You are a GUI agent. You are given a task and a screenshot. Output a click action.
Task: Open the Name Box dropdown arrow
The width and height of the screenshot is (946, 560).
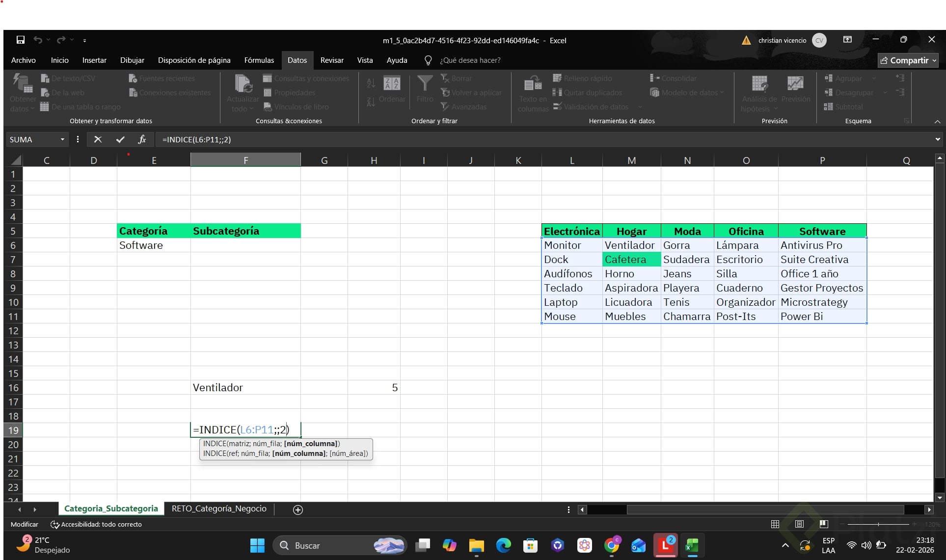coord(62,139)
